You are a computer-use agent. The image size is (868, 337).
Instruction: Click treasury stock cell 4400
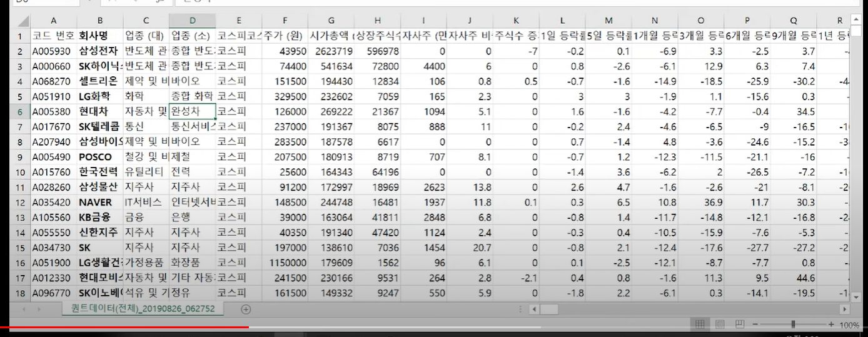[x=424, y=66]
